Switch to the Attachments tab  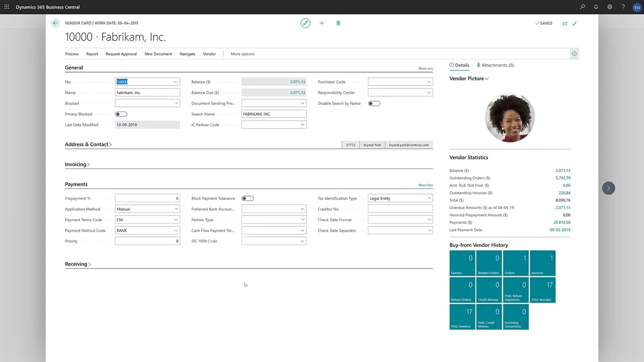(495, 65)
